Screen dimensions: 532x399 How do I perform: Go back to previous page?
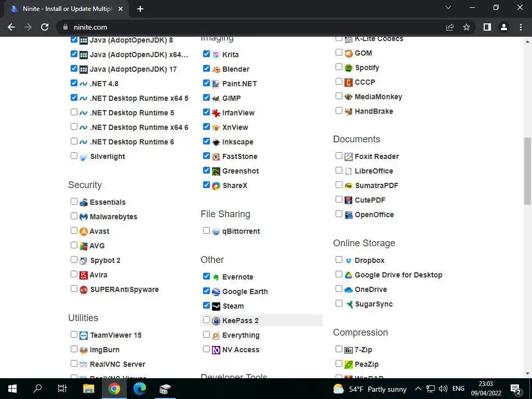click(11, 27)
